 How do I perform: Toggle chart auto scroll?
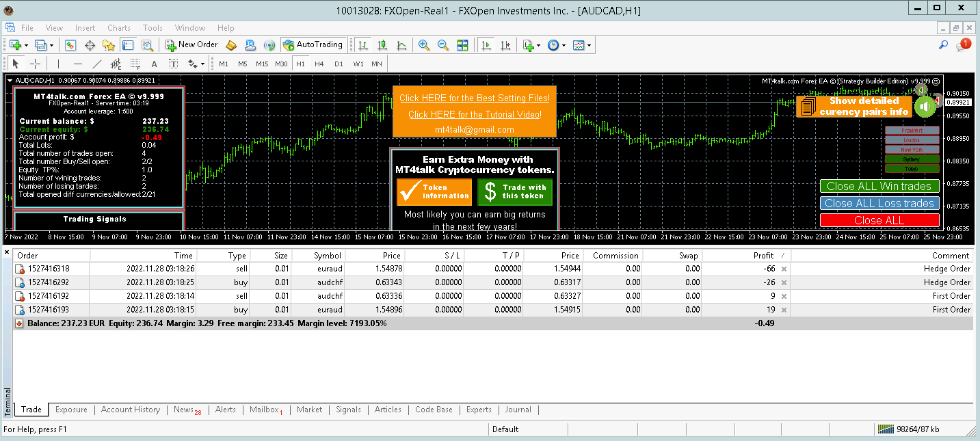(486, 45)
